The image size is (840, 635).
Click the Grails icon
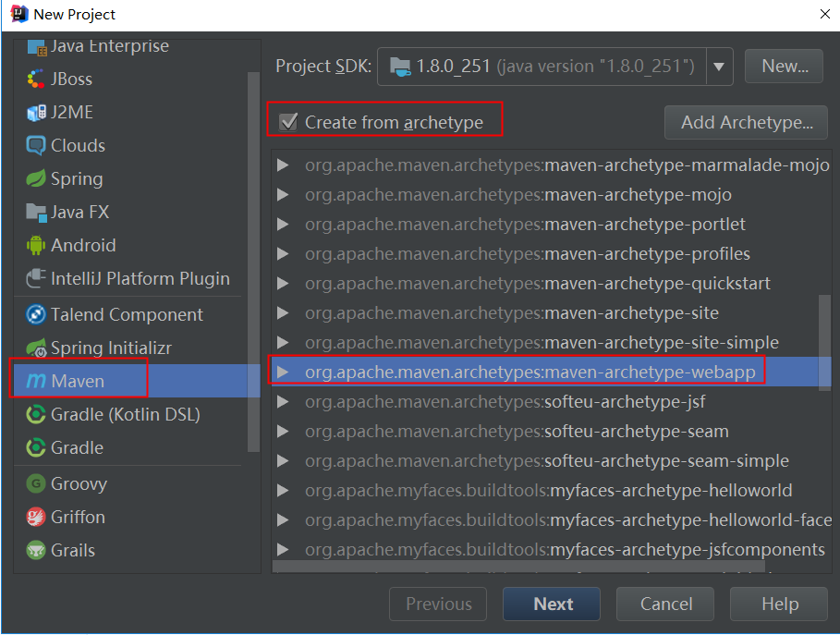pos(36,550)
